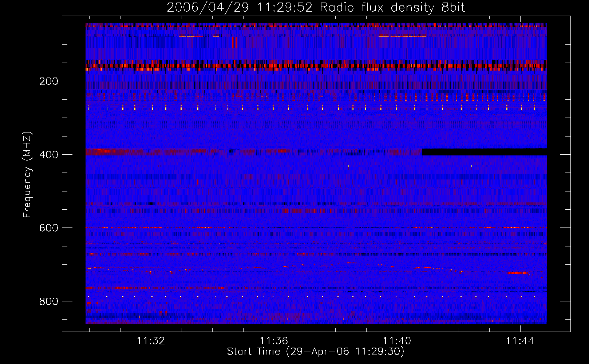This screenshot has height=364, width=589.
Task: Click the 11:32 time tick label
Action: (x=151, y=341)
